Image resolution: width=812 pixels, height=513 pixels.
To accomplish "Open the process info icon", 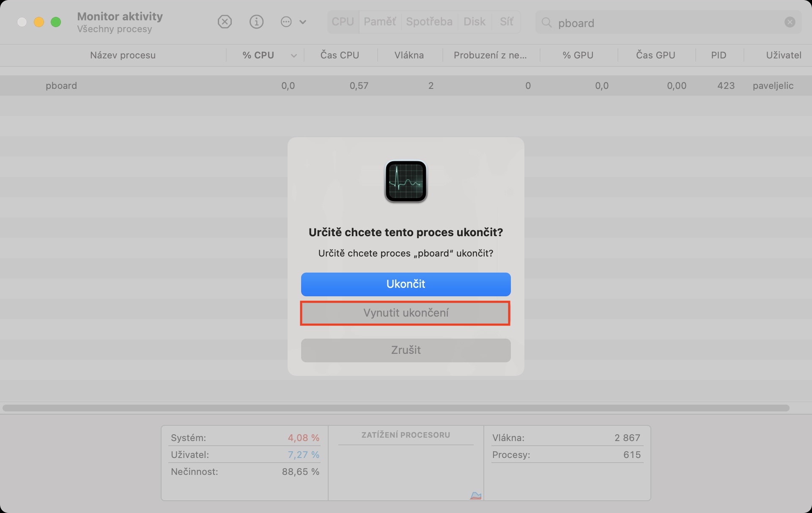I will 256,22.
